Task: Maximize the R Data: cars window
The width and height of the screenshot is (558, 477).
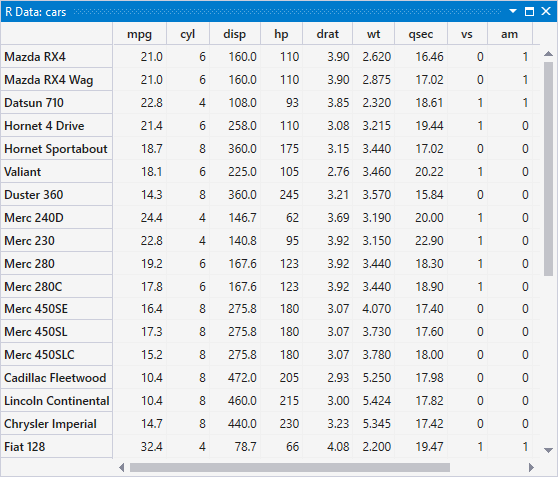Action: click(529, 11)
